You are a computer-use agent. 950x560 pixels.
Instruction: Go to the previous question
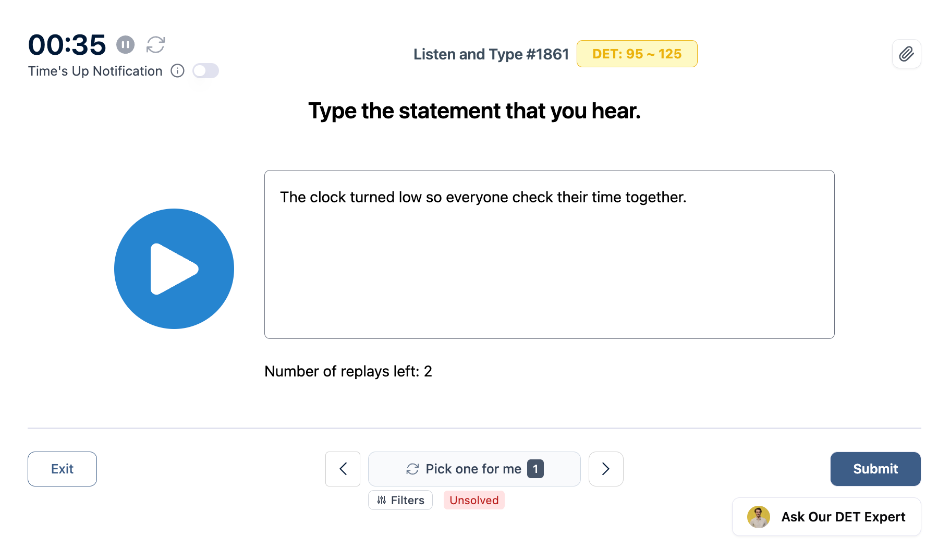click(x=343, y=469)
